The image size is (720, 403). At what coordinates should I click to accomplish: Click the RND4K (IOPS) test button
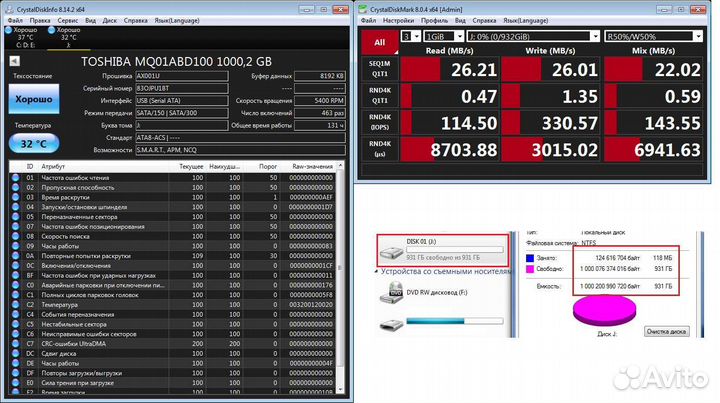[379, 122]
